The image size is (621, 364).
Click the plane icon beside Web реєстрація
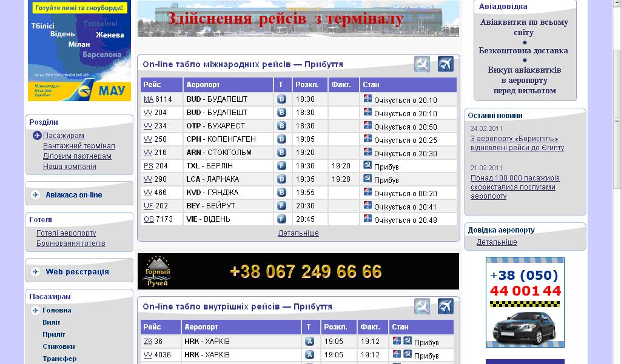tap(35, 272)
